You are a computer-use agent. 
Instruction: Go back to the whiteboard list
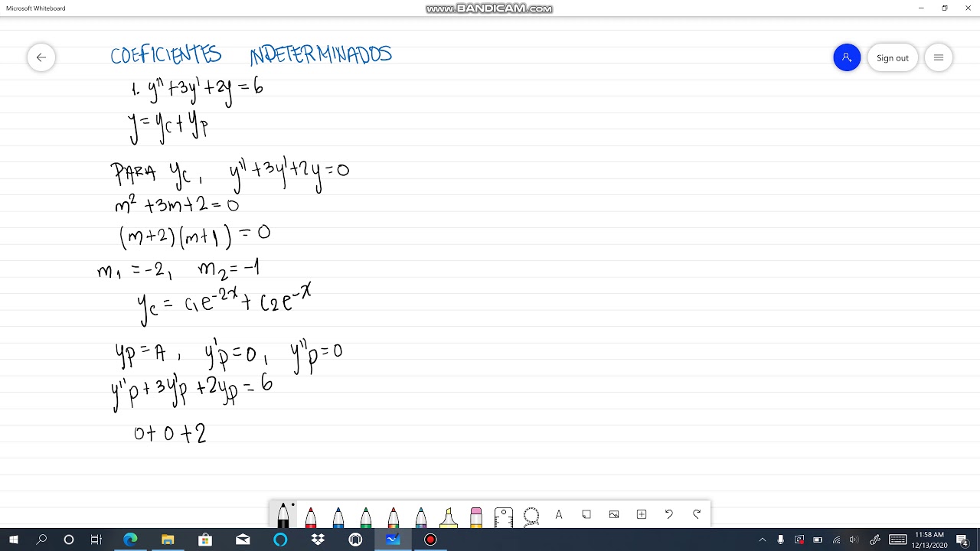41,57
